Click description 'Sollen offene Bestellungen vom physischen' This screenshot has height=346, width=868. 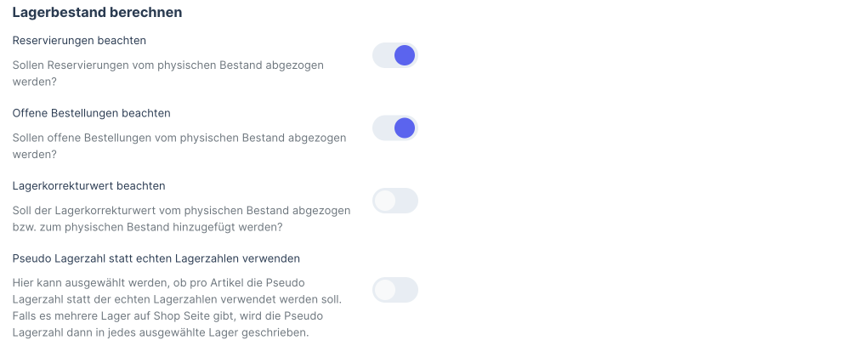[x=179, y=137]
